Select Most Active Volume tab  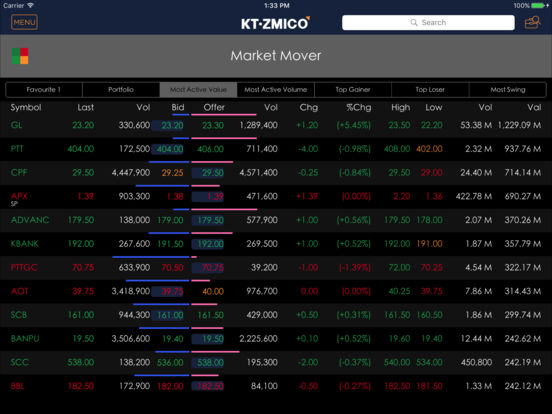276,89
